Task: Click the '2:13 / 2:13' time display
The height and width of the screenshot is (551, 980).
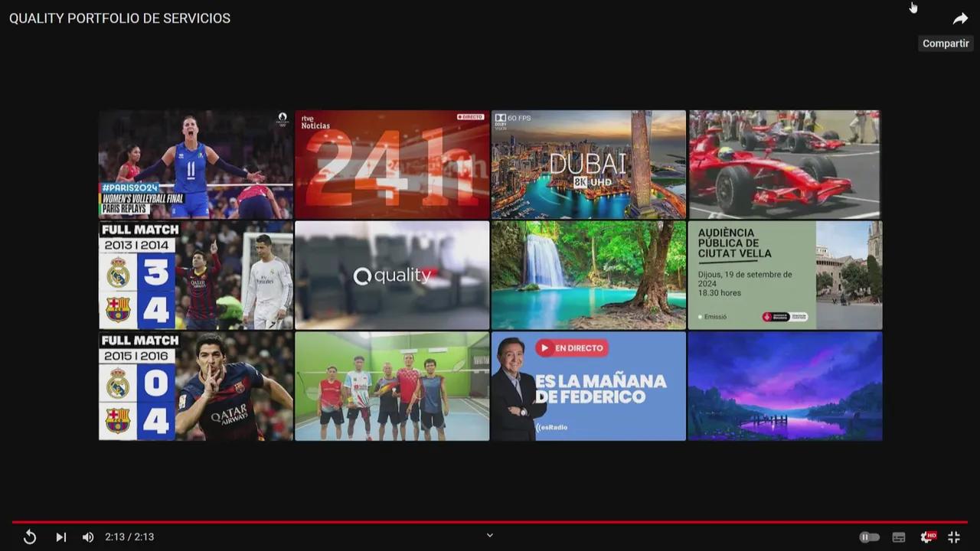Action: click(129, 537)
